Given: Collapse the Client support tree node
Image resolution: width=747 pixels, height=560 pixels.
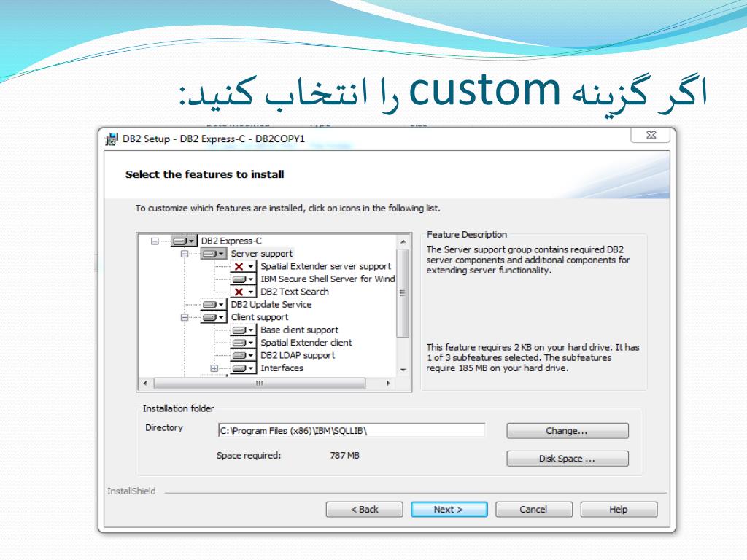Looking at the screenshot, I should pos(185,317).
